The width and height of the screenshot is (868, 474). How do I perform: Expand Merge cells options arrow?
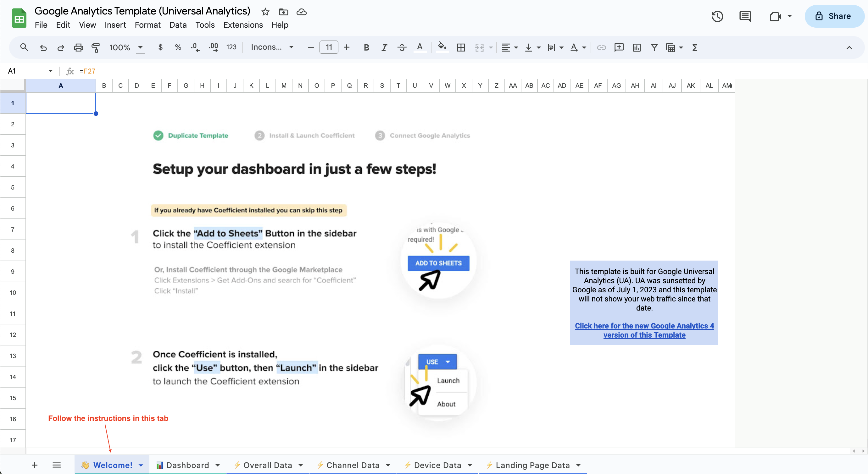(x=491, y=47)
